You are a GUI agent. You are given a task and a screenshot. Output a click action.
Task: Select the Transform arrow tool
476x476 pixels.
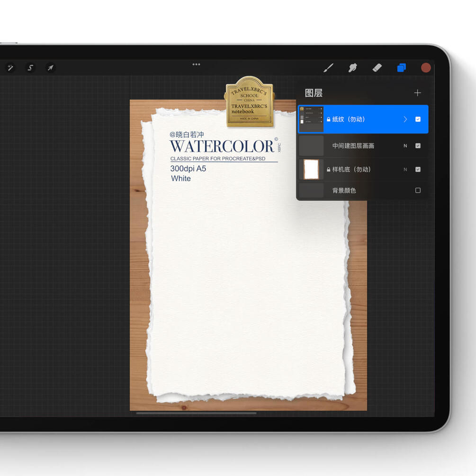(x=50, y=67)
